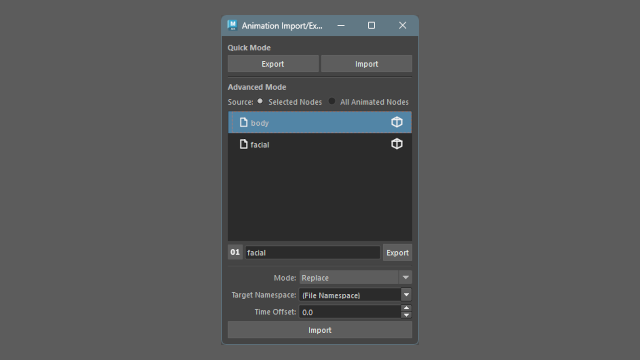Decrease Time Offset with down arrow
This screenshot has width=640, height=360.
point(406,315)
